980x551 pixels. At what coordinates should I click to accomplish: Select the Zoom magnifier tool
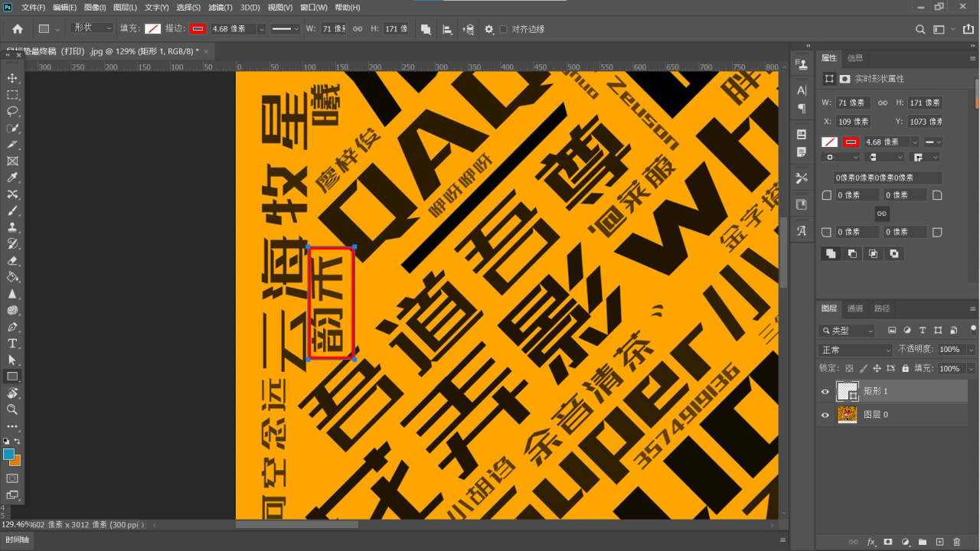coord(12,409)
